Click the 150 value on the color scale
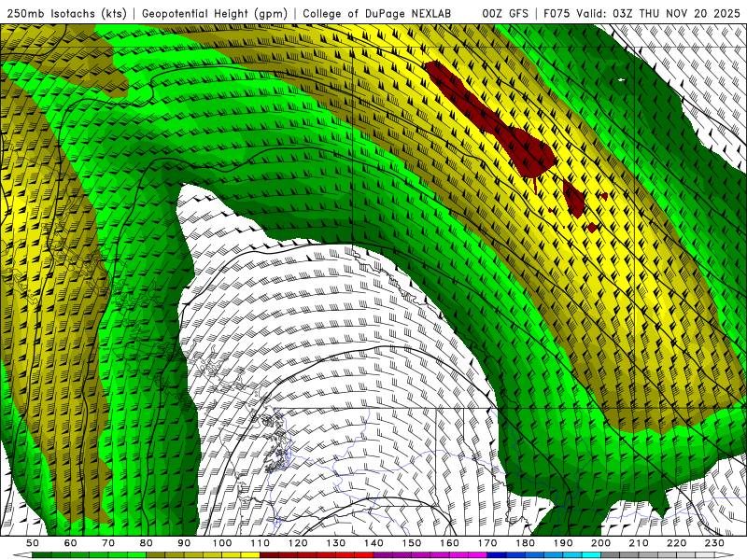This screenshot has height=560, width=747. [x=412, y=543]
